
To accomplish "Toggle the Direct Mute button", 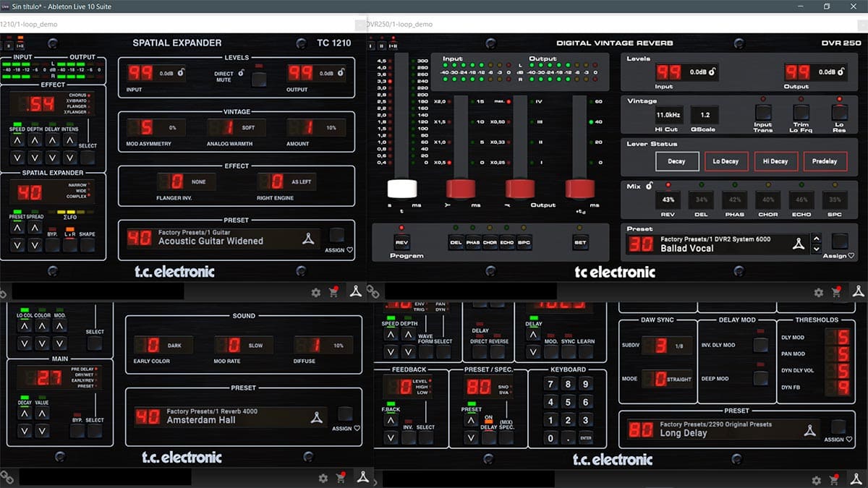I will (x=258, y=80).
